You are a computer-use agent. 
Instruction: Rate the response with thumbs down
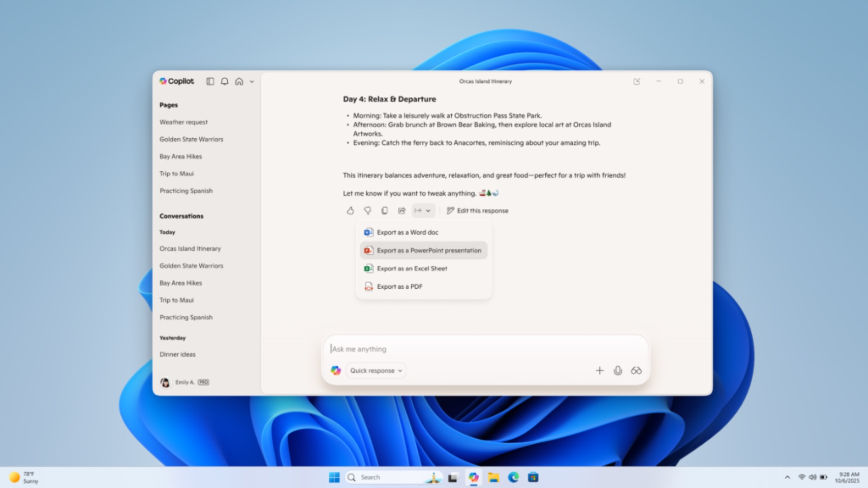click(368, 211)
